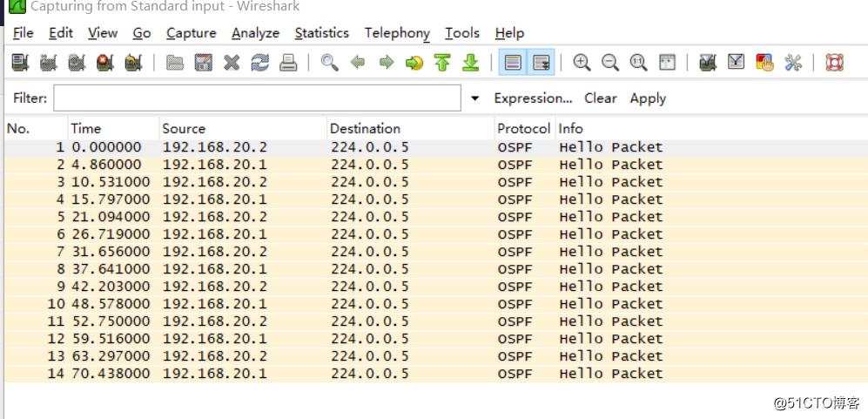The width and height of the screenshot is (868, 419).
Task: Open the Edit menu
Action: point(61,33)
